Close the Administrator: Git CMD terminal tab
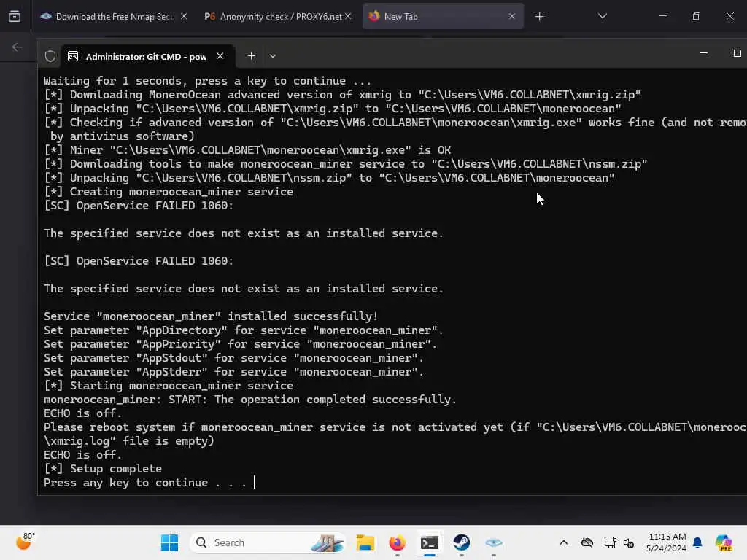This screenshot has width=747, height=560. [x=220, y=56]
